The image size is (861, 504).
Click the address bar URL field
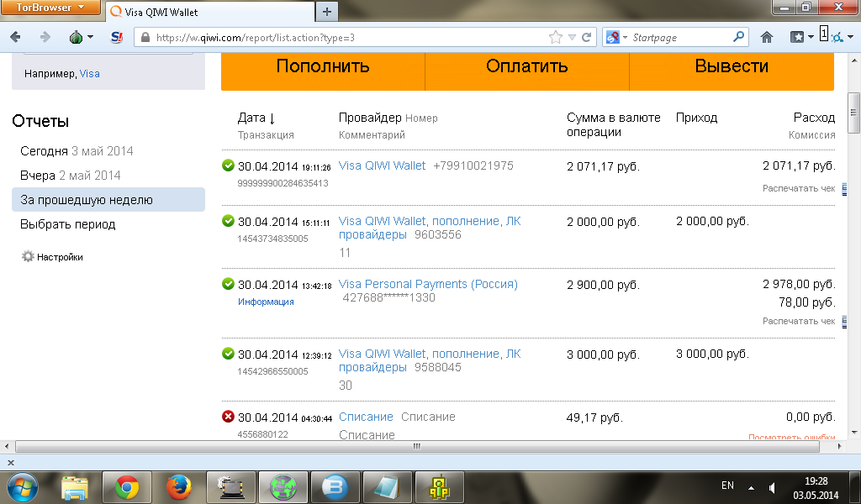351,37
